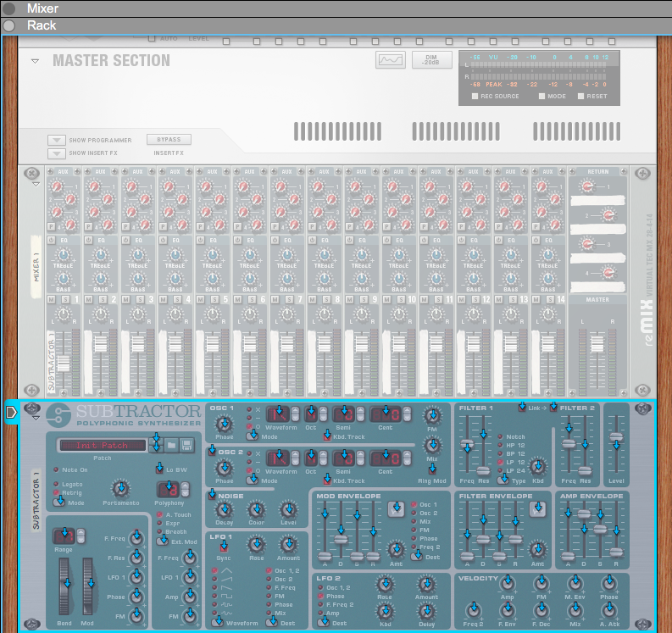Click the Return 1 knob on the mixer
Screen dimensions: 672x633
pos(587,187)
